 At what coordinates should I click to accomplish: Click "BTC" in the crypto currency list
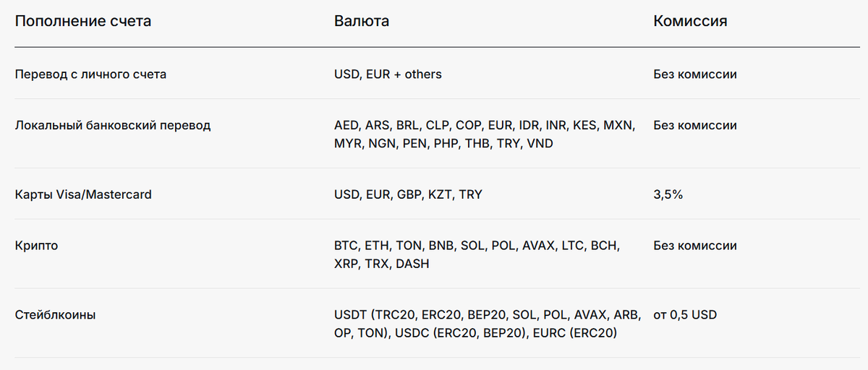(345, 246)
